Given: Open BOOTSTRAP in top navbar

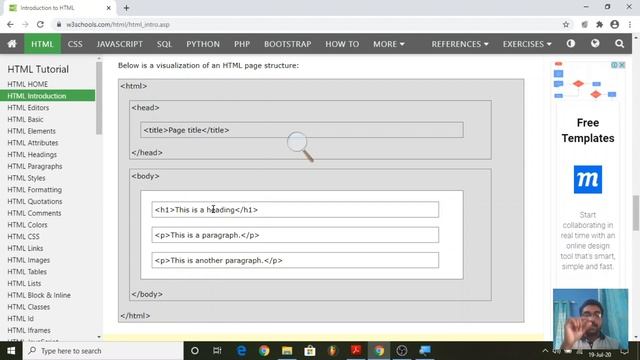Looking at the screenshot, I should pos(287,44).
